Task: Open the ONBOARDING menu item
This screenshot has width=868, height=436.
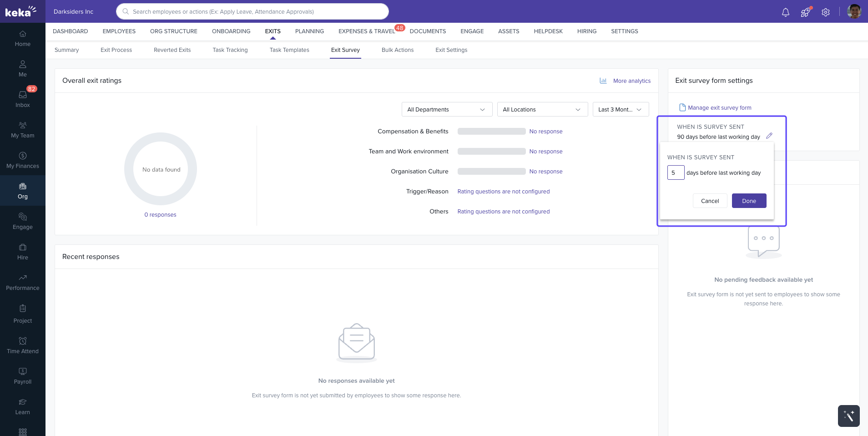Action: coord(231,31)
